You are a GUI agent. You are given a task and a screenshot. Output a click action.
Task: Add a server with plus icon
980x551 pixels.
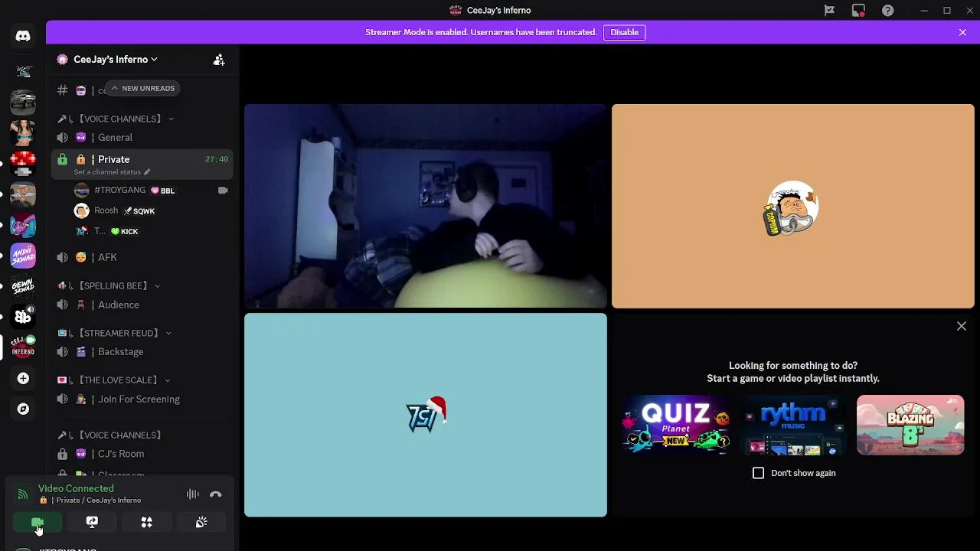[x=23, y=378]
